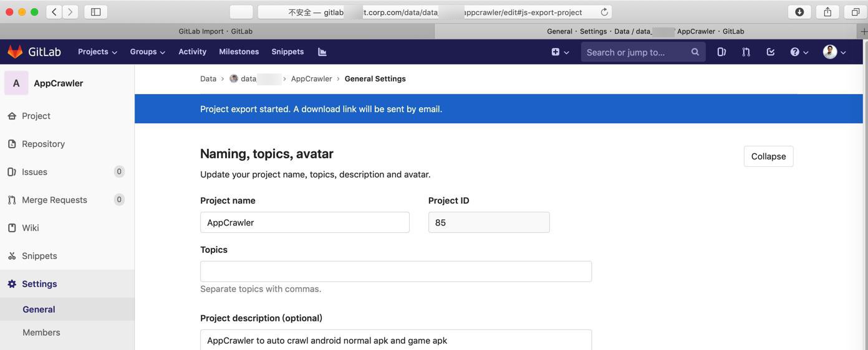Switch to the GitLab Import browser tab
The image size is (868, 350).
click(x=216, y=31)
